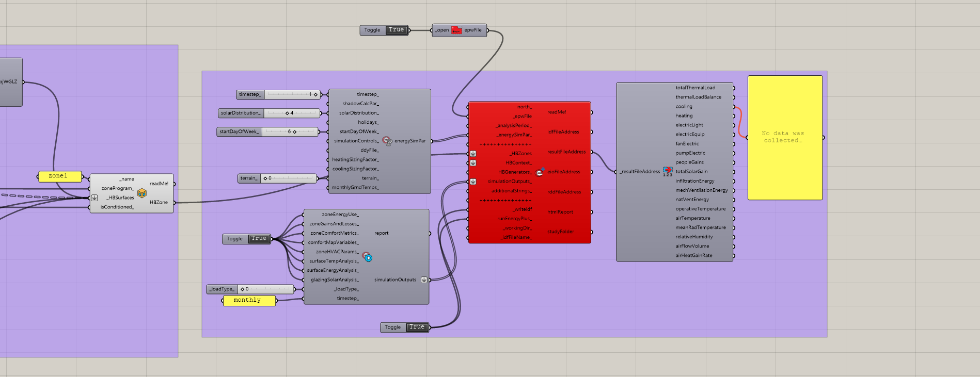
Task: Adjust the timestep_ number slider
Action: pos(292,94)
